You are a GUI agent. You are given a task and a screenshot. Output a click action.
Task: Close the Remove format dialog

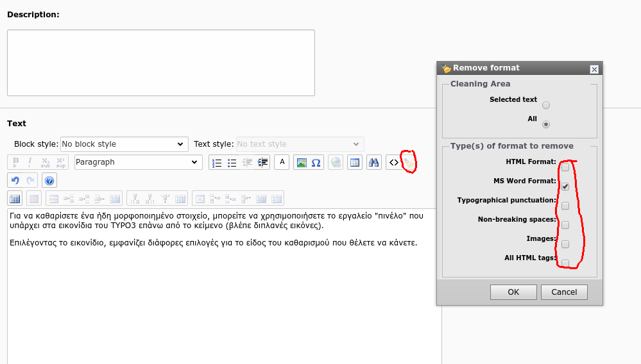coord(594,69)
